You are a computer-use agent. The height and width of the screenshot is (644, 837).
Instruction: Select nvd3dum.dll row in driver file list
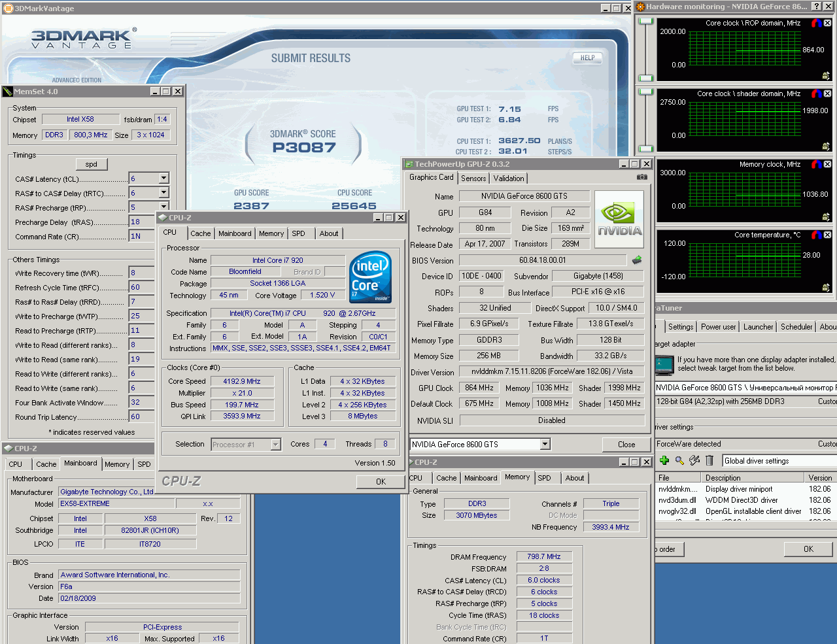[x=745, y=500]
